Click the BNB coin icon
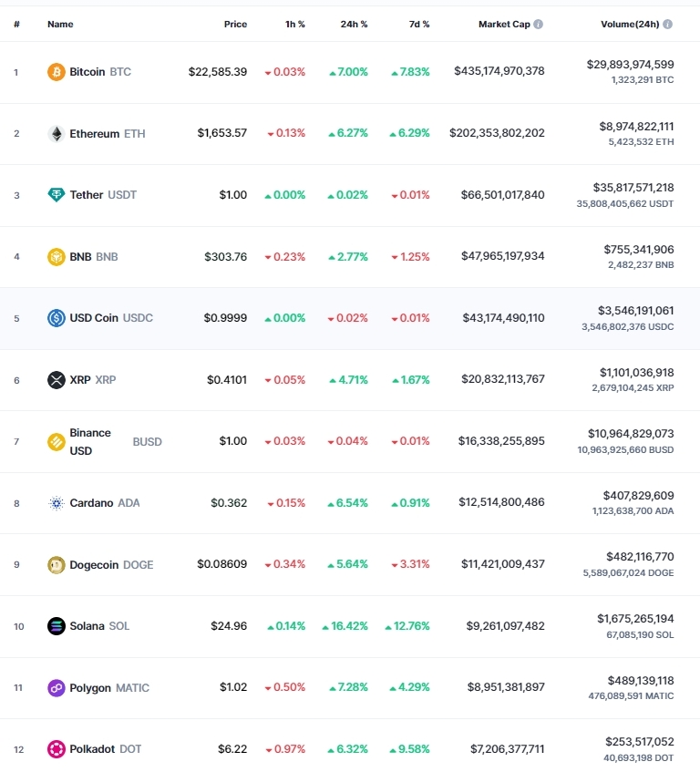700x772 pixels. [57, 257]
